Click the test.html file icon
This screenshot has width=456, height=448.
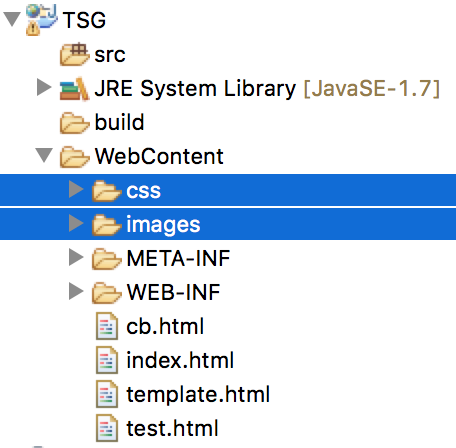tap(107, 428)
